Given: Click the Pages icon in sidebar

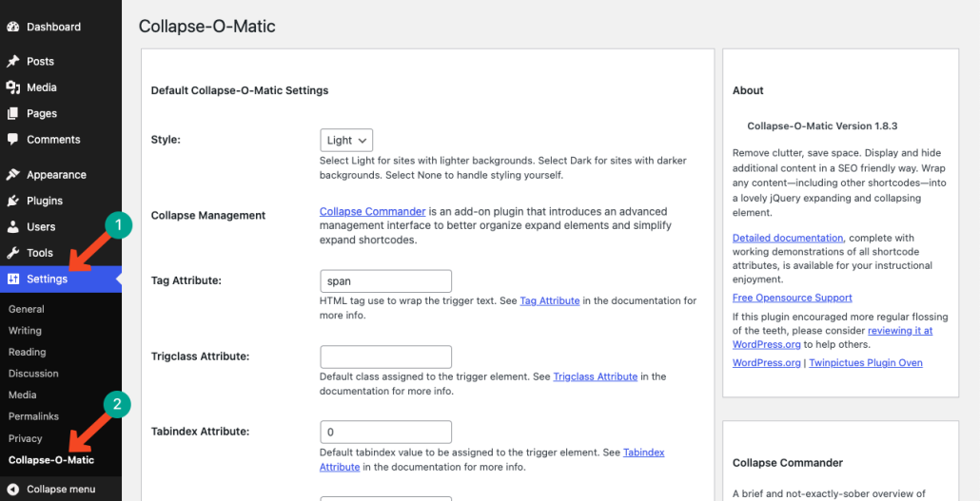Looking at the screenshot, I should 13,114.
